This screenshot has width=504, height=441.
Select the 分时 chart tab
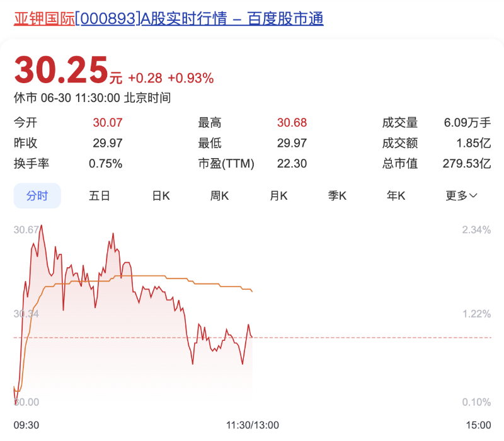point(37,195)
